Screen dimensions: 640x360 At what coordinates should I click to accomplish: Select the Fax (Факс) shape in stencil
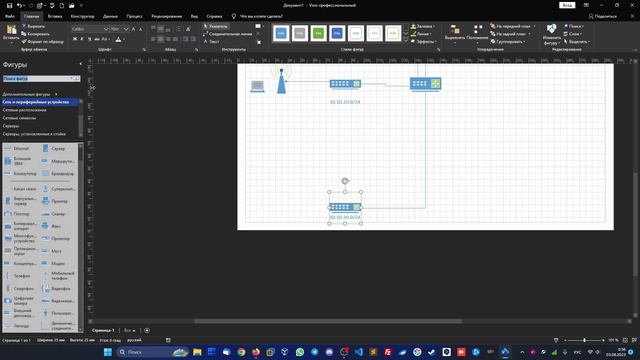pyautogui.click(x=51, y=226)
